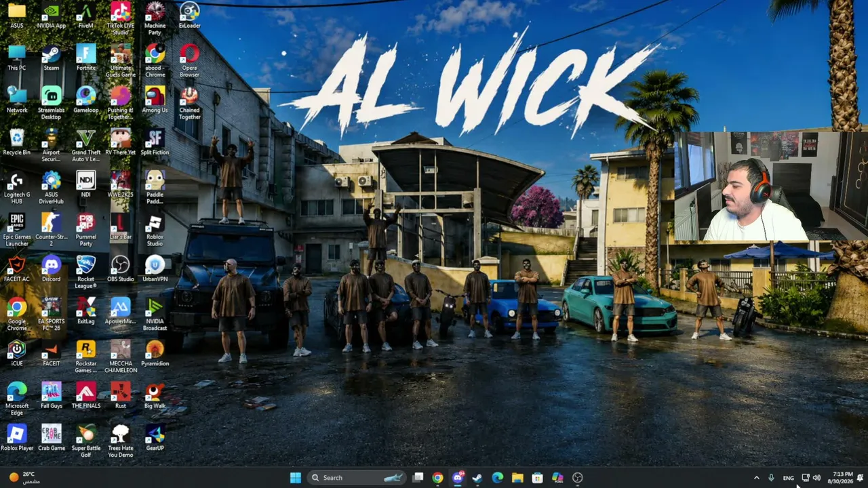
Task: Select the Machine Party game shortcut
Action: pos(155,19)
